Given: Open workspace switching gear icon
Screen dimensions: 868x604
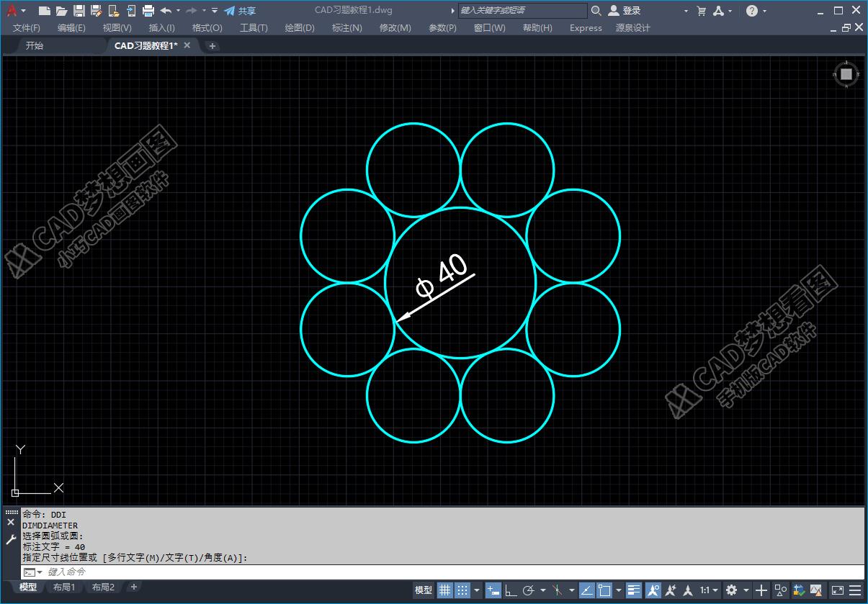Looking at the screenshot, I should pyautogui.click(x=732, y=590).
